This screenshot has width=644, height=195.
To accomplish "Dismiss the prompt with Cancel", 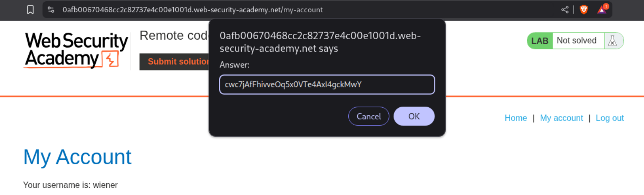I will [x=369, y=116].
